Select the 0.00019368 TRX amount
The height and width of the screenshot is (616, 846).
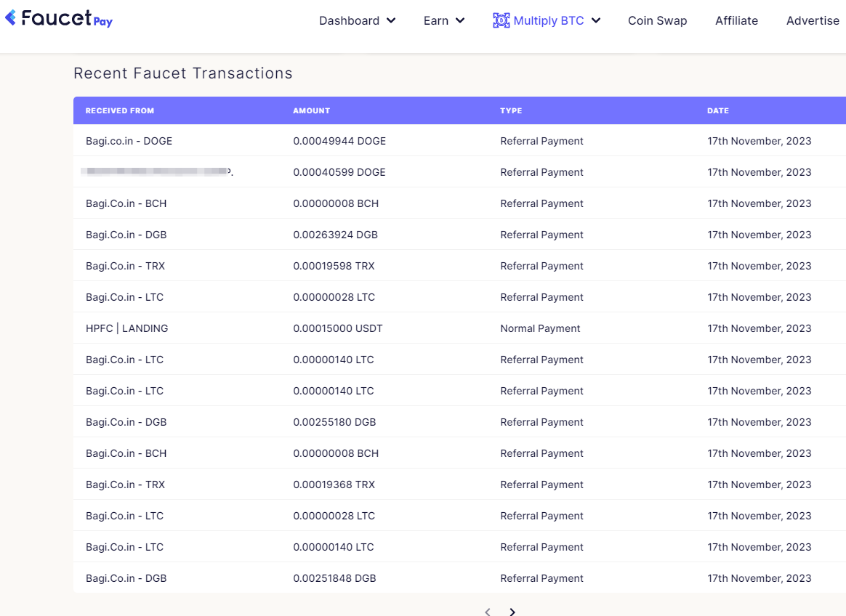[x=334, y=485]
